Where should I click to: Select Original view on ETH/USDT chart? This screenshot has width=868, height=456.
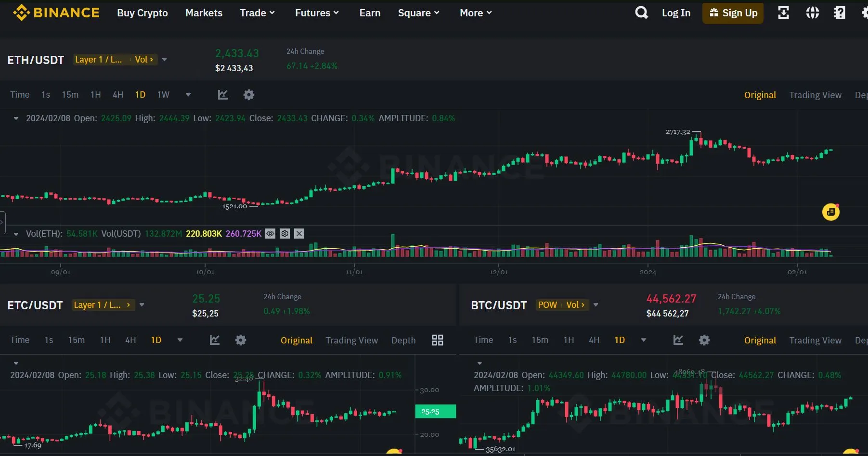[x=760, y=95]
